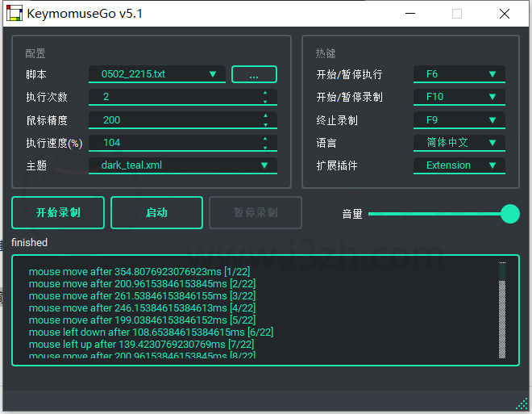Open the Extension plugin dropdown

point(459,165)
